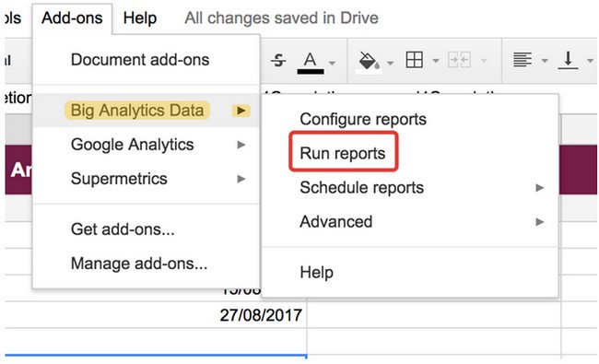Select the horizontal align icon

[x=523, y=60]
